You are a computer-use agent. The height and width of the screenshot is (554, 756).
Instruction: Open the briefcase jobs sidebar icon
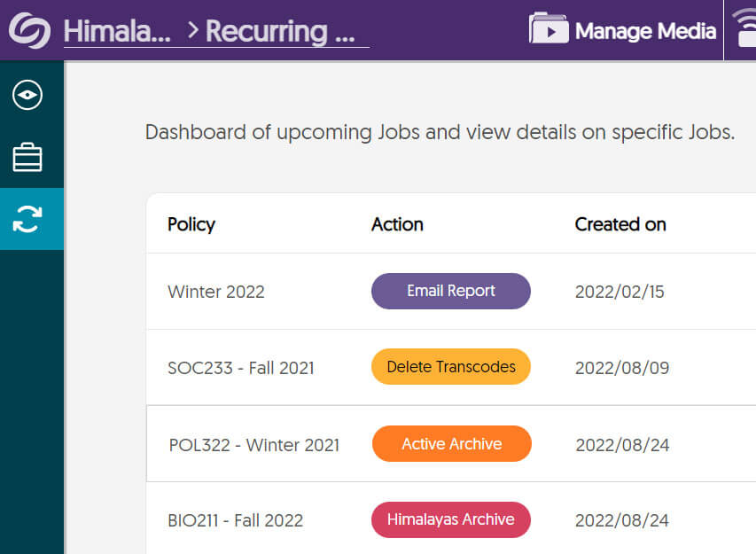[27, 157]
